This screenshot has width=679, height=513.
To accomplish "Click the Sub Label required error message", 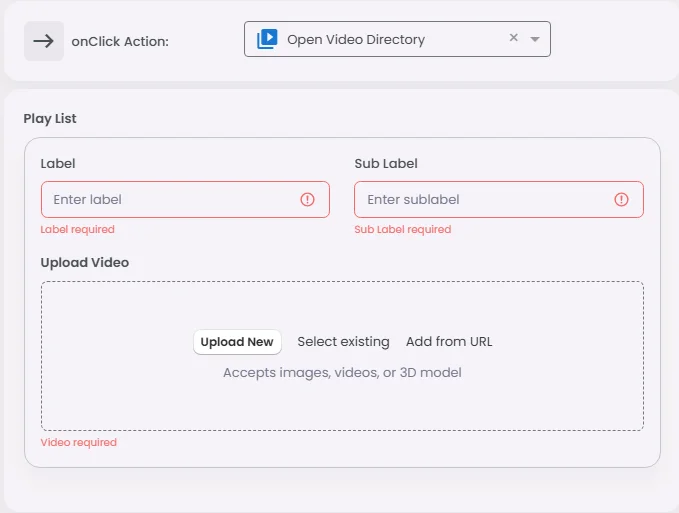I will pos(403,229).
